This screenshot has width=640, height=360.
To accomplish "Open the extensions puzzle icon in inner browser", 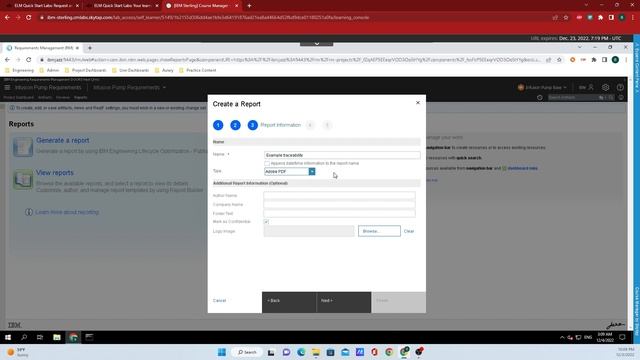I will pos(594,60).
